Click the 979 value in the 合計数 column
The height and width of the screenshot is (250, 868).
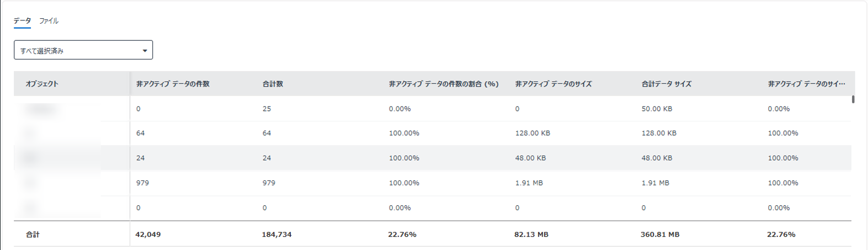pyautogui.click(x=269, y=183)
